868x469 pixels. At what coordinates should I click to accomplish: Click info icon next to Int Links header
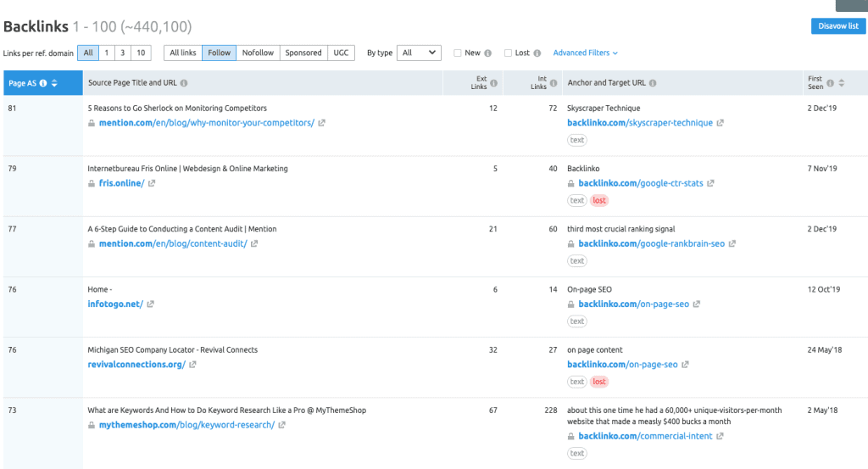pos(554,83)
